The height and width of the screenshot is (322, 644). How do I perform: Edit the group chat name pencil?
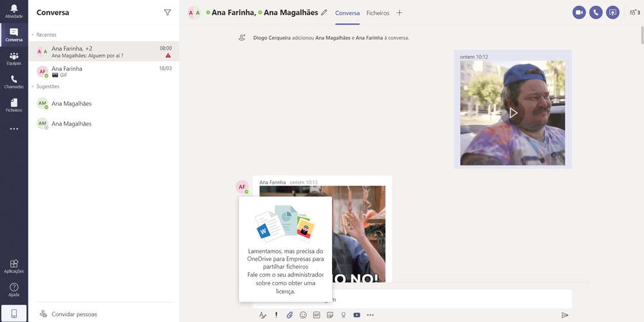324,13
